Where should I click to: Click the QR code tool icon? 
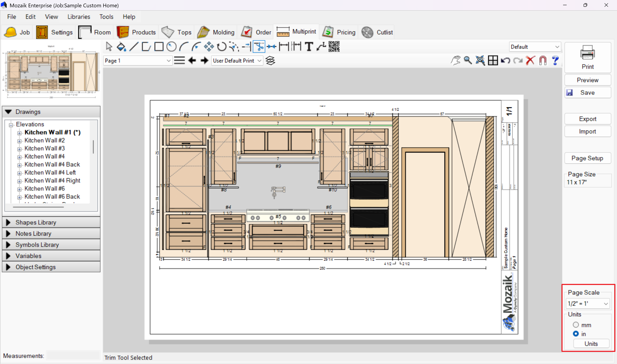pos(334,47)
